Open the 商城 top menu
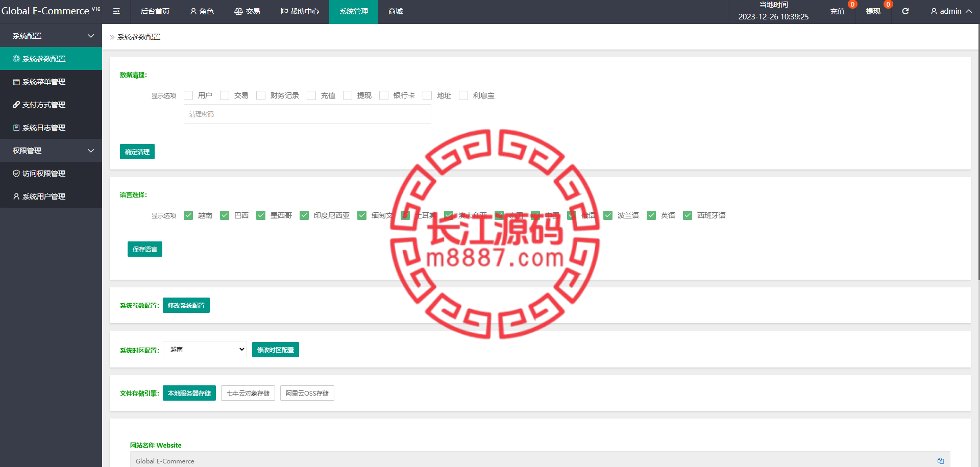This screenshot has height=467, width=980. pyautogui.click(x=396, y=11)
